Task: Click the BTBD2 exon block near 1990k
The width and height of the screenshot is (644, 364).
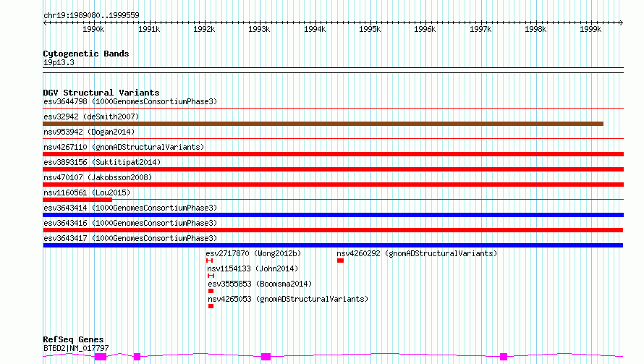Action: pyautogui.click(x=101, y=357)
